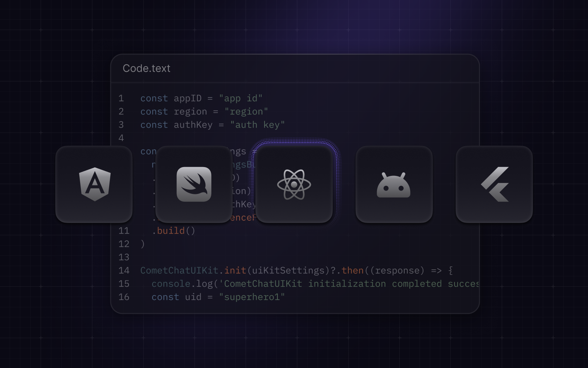Click line number 13 in the gutter
This screenshot has height=368, width=588.
124,257
